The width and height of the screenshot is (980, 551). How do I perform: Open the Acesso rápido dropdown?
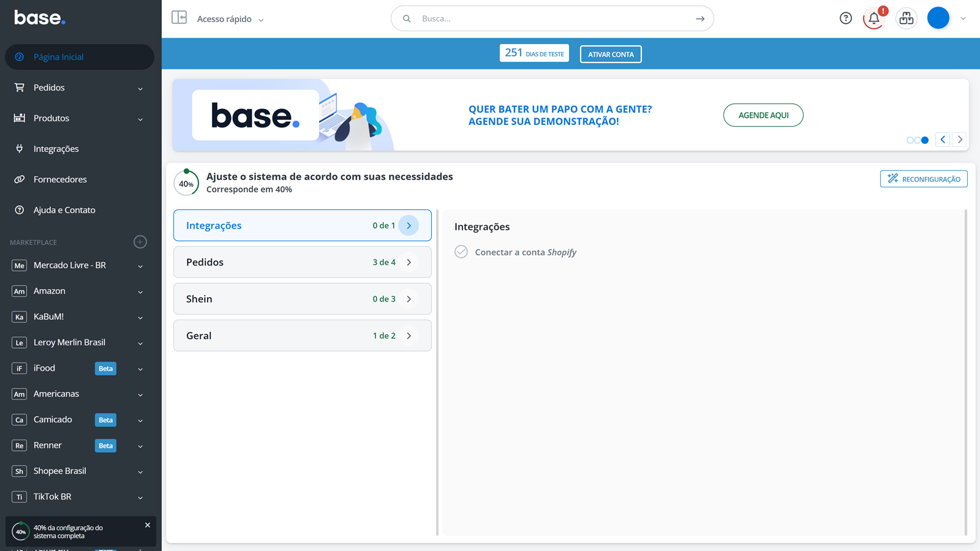(x=230, y=19)
